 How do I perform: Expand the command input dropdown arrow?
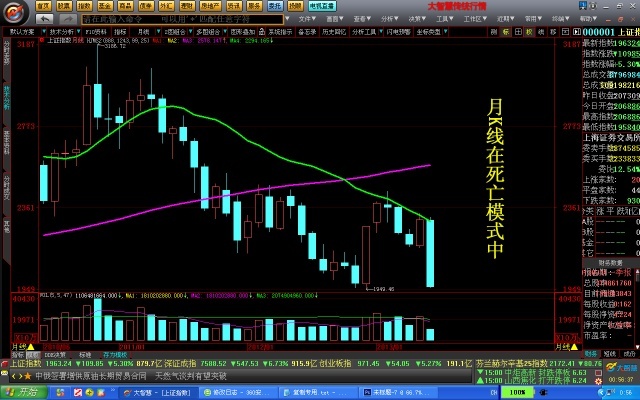(x=287, y=19)
